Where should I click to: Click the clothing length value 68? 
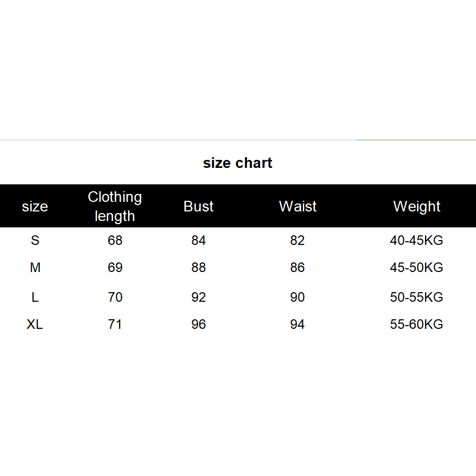[x=115, y=241]
